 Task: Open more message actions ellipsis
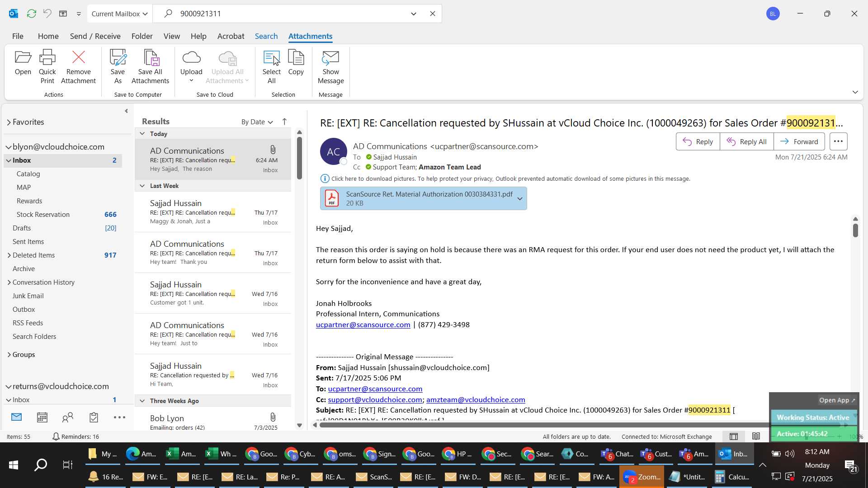point(838,141)
